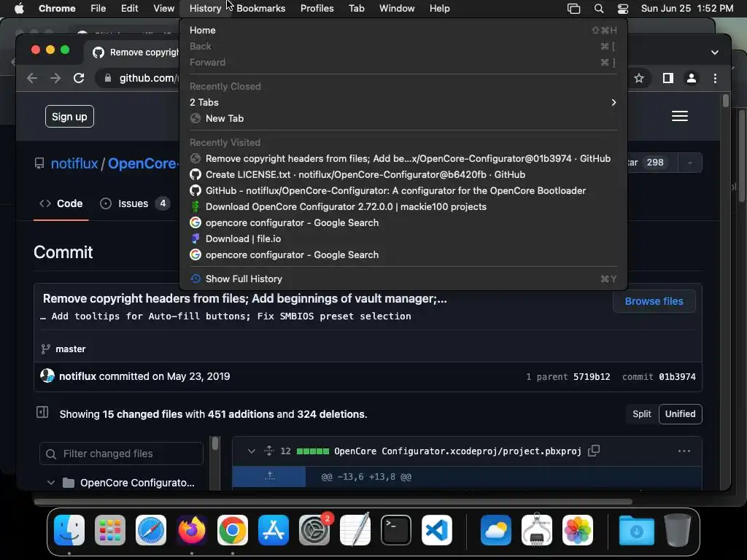Collapse the project.pbxproj diff chevron
Viewport: 747px width, 560px height.
click(251, 451)
